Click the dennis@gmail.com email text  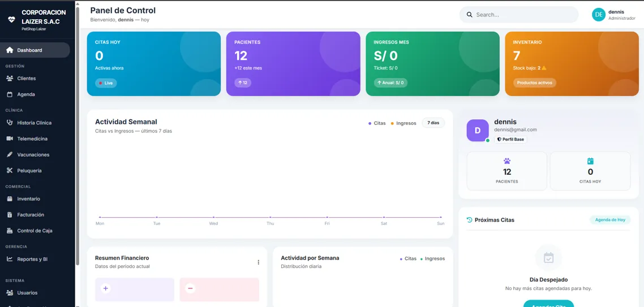click(x=516, y=129)
